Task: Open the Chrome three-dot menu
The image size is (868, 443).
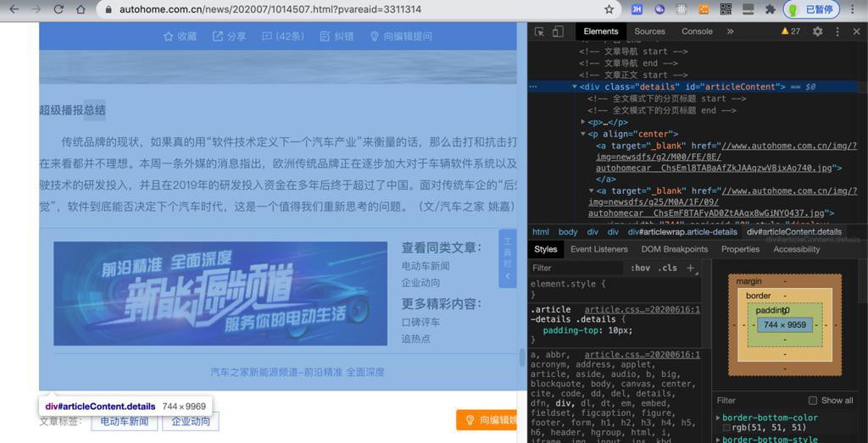Action: pyautogui.click(x=852, y=9)
